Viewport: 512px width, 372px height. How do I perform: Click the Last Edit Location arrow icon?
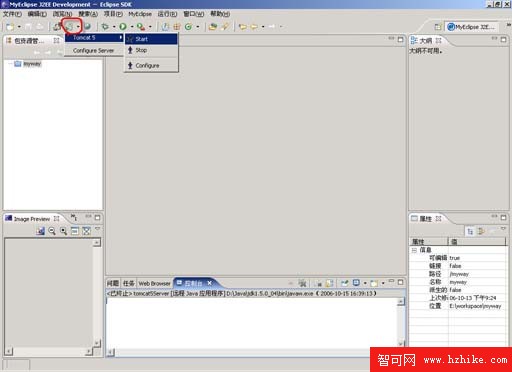(x=243, y=27)
